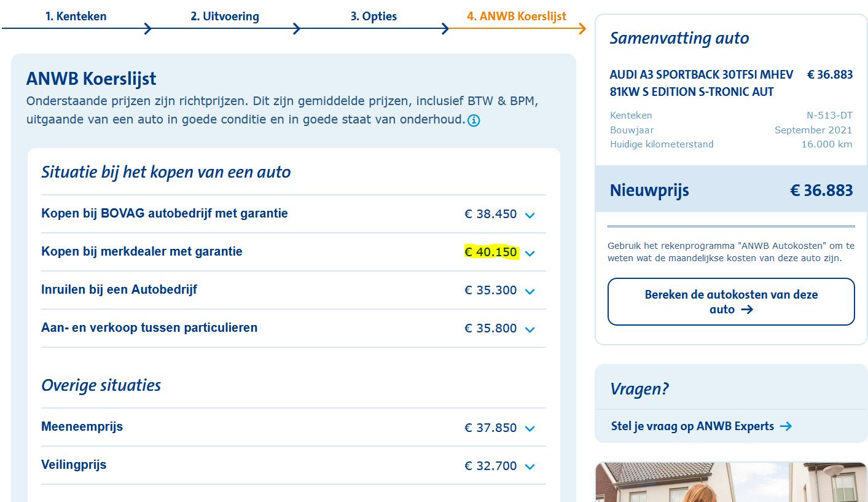Viewport: 868px width, 502px height.
Task: Expand the 'Inruilen bij een Autobedrijf' chevron
Action: click(530, 291)
